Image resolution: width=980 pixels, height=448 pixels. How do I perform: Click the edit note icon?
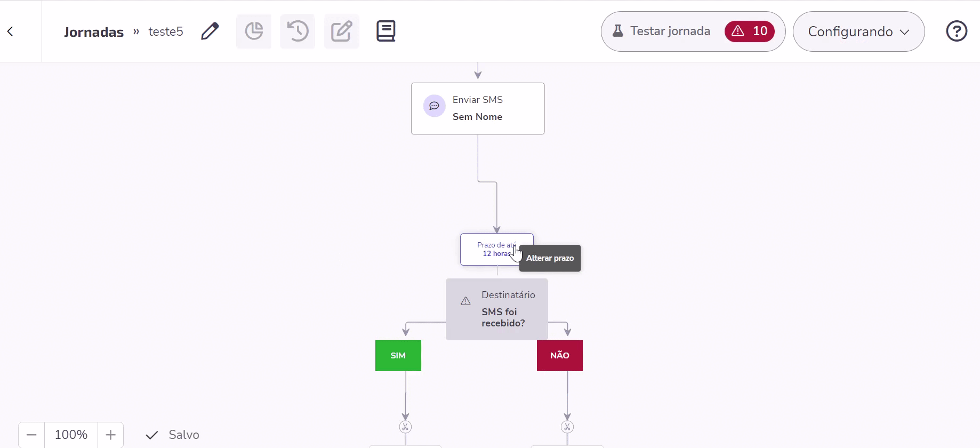tap(342, 31)
